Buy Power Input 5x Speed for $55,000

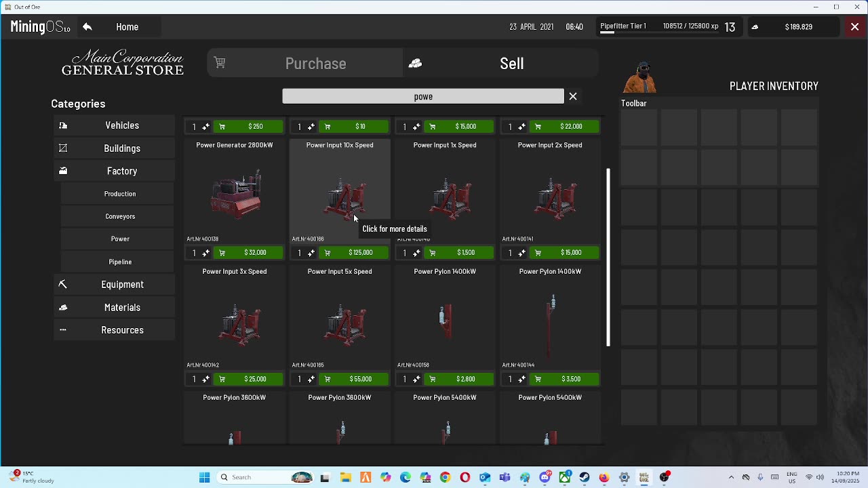tap(354, 379)
